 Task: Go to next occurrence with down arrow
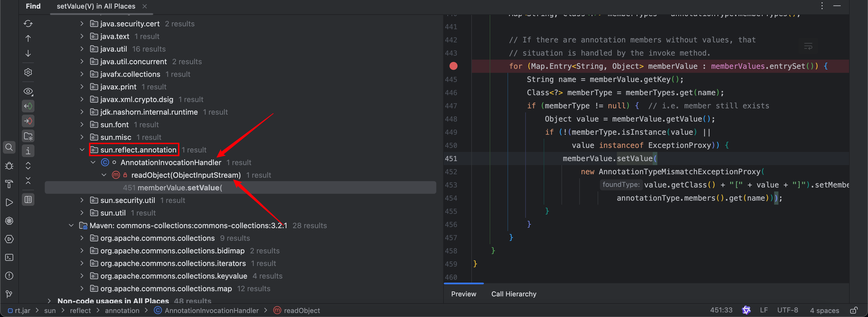click(x=28, y=53)
